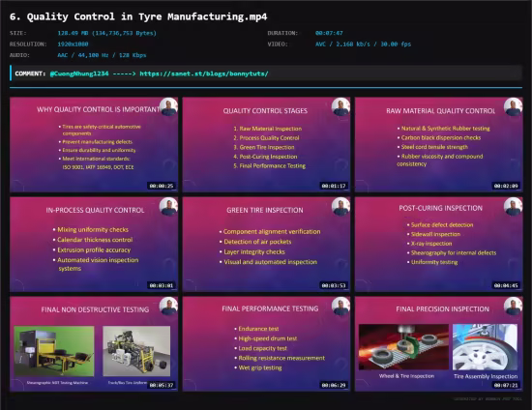Click presenter avatar on Post-Curing Inspection slide

click(513, 207)
